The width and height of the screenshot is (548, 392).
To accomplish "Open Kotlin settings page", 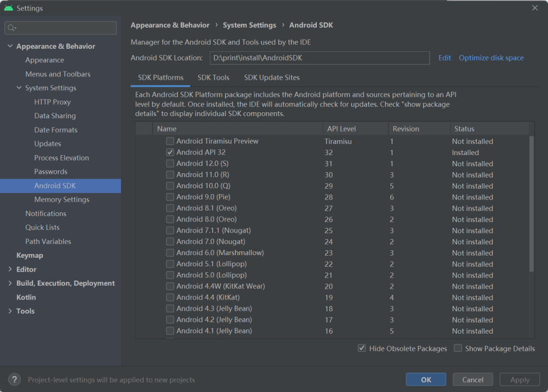I will pos(26,297).
